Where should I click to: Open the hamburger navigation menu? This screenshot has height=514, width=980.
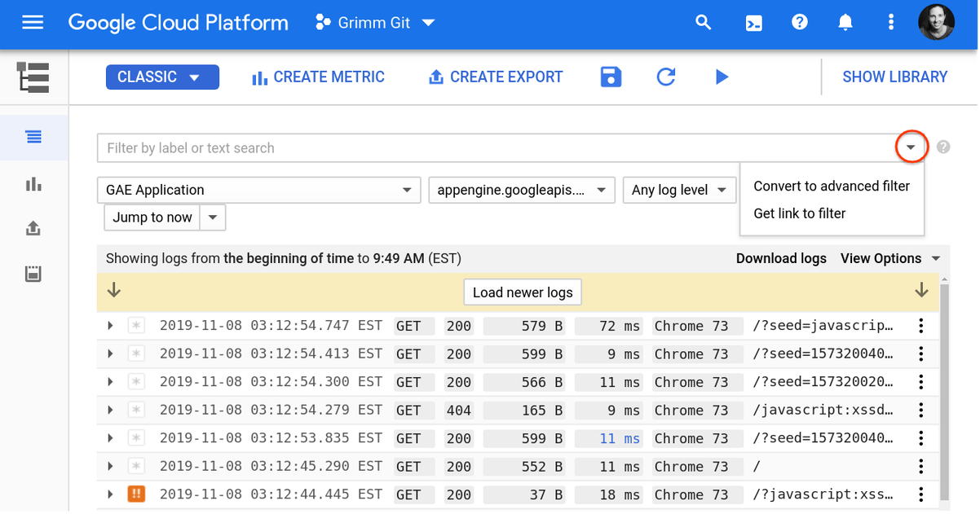coord(33,23)
